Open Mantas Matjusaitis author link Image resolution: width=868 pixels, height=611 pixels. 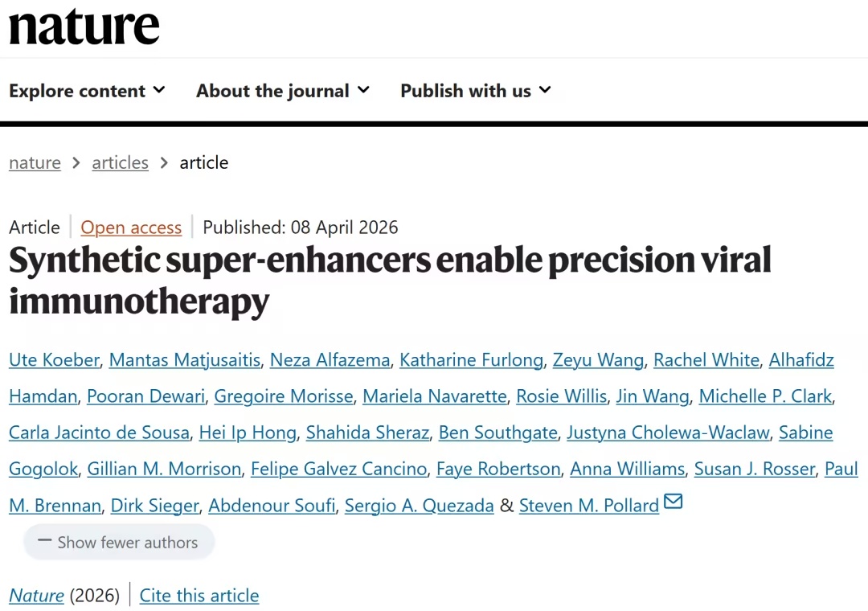(x=184, y=360)
